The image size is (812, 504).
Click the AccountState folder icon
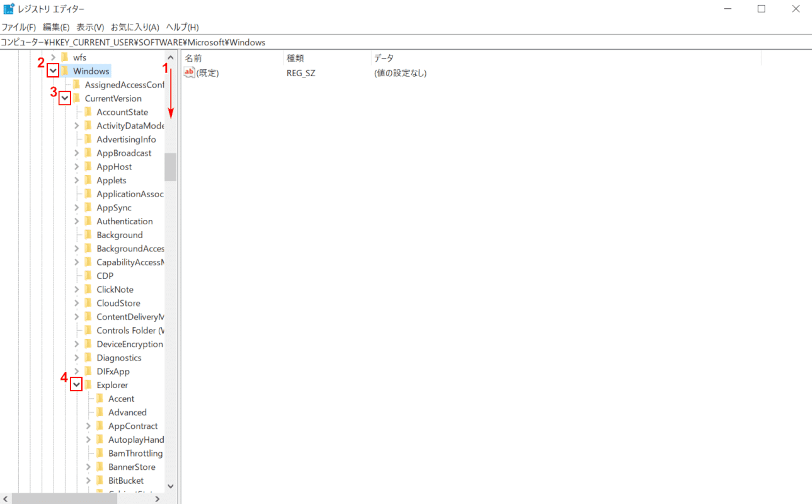pyautogui.click(x=88, y=112)
